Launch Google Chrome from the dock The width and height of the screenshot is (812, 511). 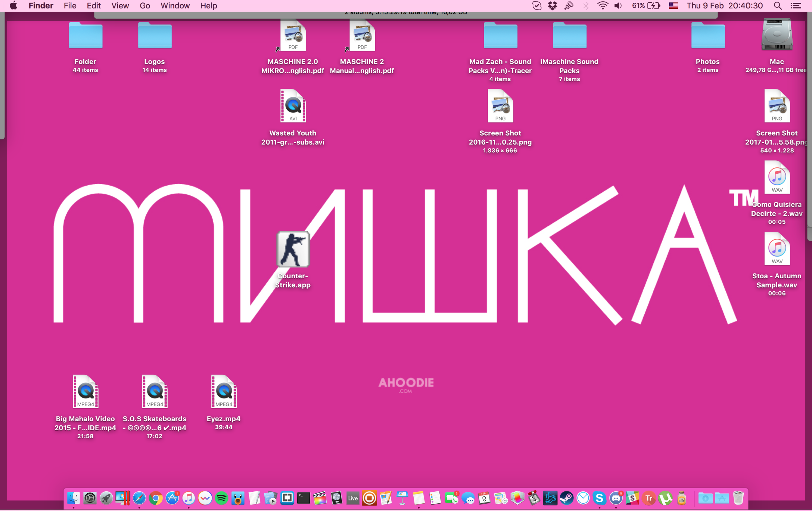point(155,498)
